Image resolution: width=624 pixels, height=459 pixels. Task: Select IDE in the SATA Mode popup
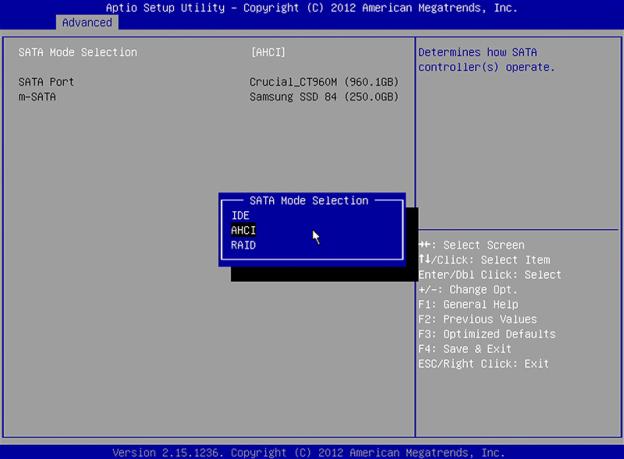240,215
